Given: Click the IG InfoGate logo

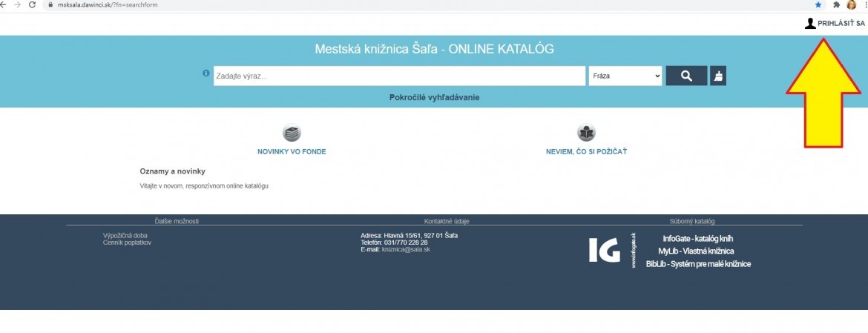Looking at the screenshot, I should coord(605,251).
